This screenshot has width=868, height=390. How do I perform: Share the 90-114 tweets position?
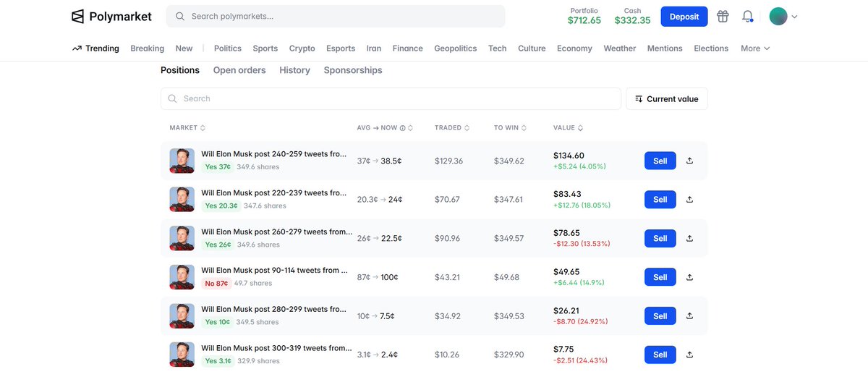tap(689, 277)
